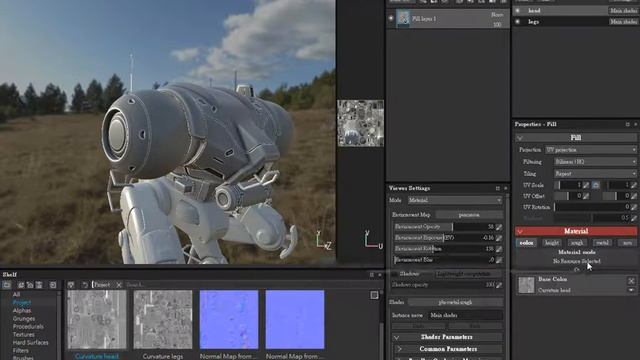Enable the Shadows checkbox in Viewer Settings
This screenshot has width=640, height=360.
[x=395, y=274]
